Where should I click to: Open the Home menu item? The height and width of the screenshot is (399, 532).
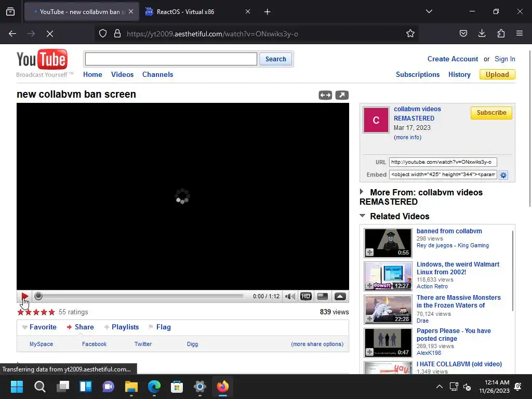click(x=92, y=74)
